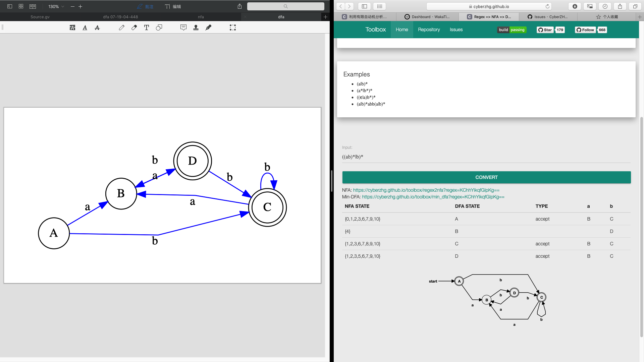The image size is (644, 362).
Task: Open the shapes tool
Action: coord(159,28)
